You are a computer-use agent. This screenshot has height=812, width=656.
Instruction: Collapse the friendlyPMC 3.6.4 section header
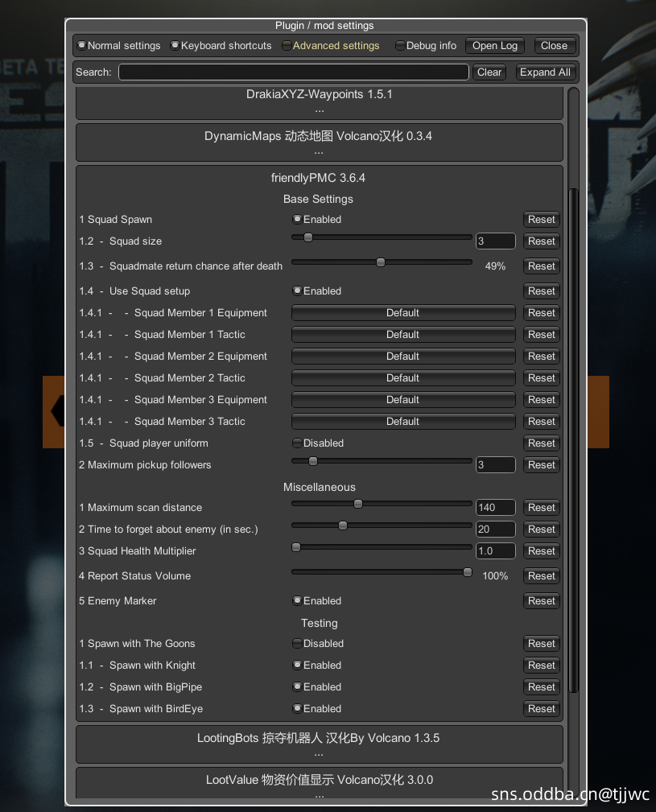319,178
